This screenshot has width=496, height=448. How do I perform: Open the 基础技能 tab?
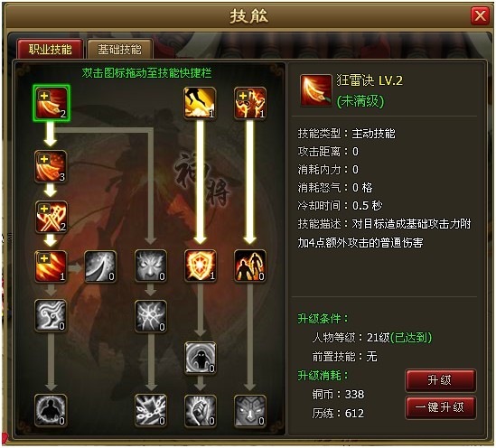[119, 50]
